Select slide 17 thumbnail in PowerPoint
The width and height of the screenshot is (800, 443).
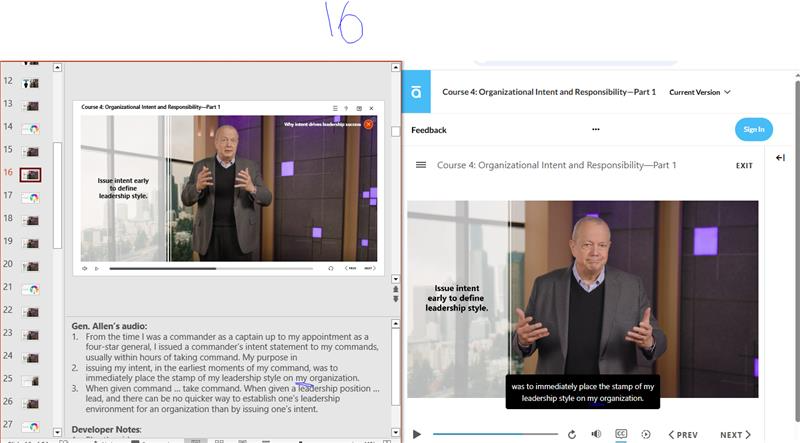click(31, 198)
